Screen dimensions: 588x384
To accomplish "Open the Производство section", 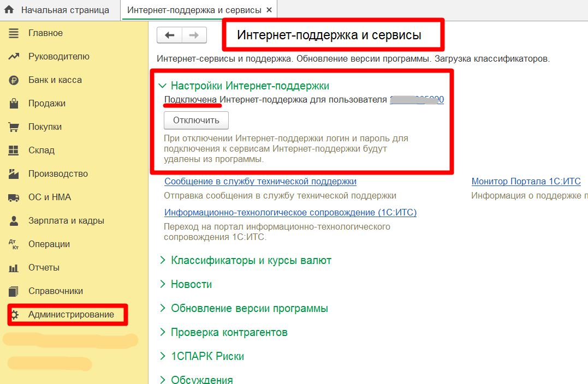I will 58,174.
